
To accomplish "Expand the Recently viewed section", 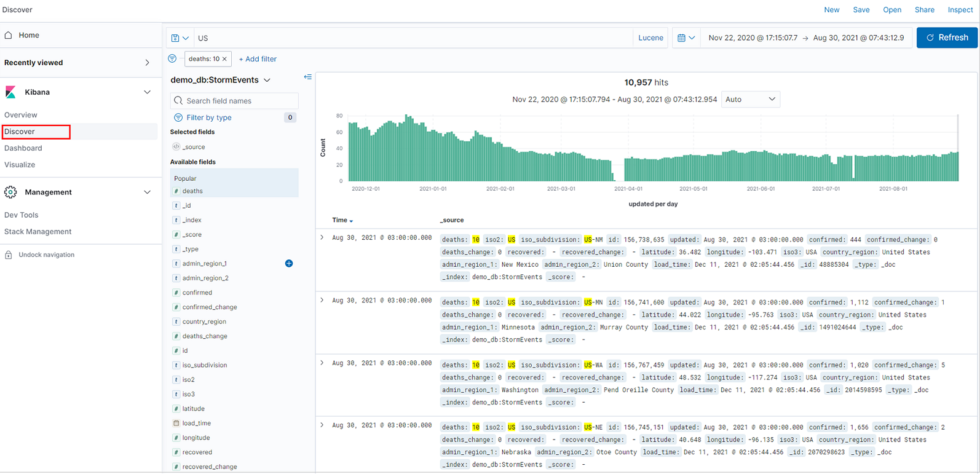I will coord(146,63).
